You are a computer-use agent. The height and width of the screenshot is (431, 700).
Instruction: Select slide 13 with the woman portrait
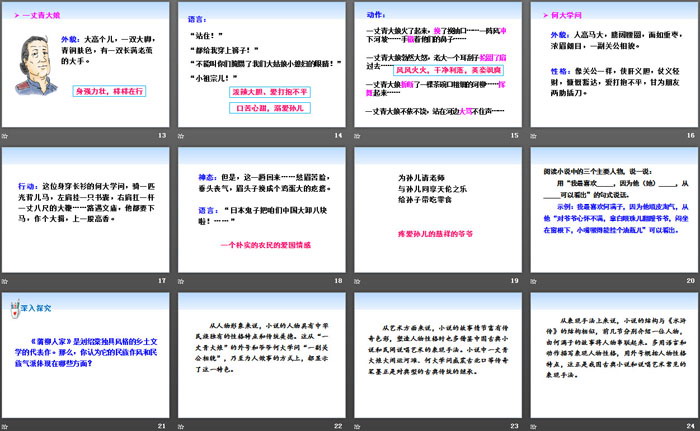click(x=87, y=64)
